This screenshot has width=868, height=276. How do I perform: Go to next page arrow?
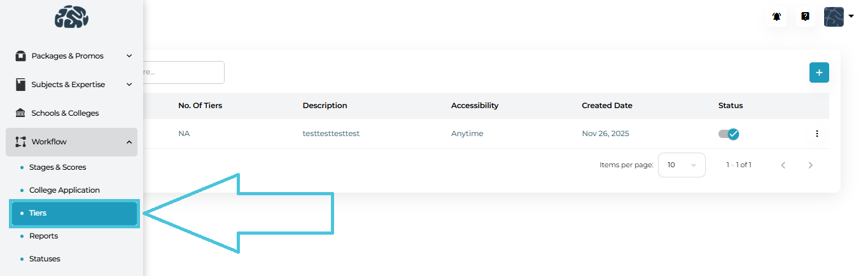(810, 165)
